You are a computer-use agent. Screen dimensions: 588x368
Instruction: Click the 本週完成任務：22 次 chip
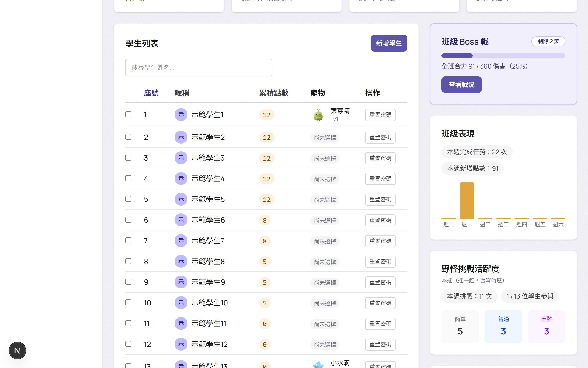(477, 152)
